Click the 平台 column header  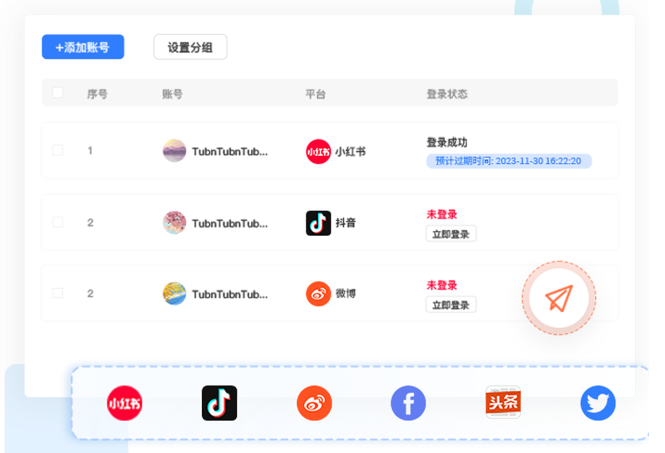(316, 94)
